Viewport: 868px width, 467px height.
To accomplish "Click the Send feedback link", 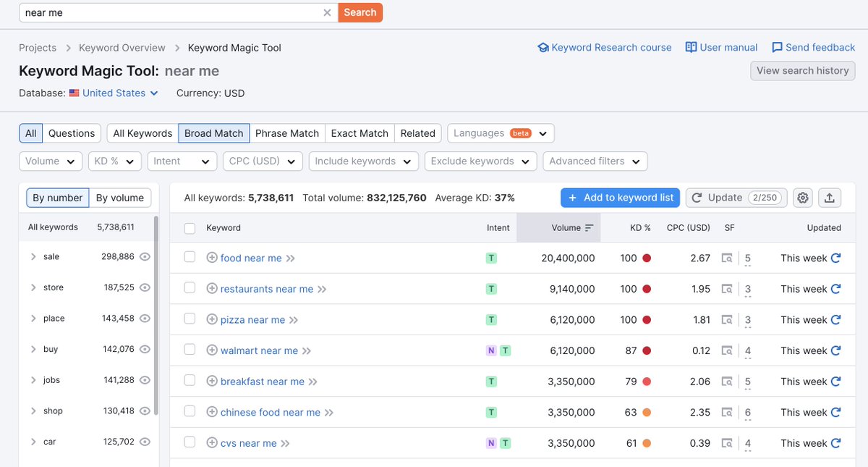I will pos(814,47).
